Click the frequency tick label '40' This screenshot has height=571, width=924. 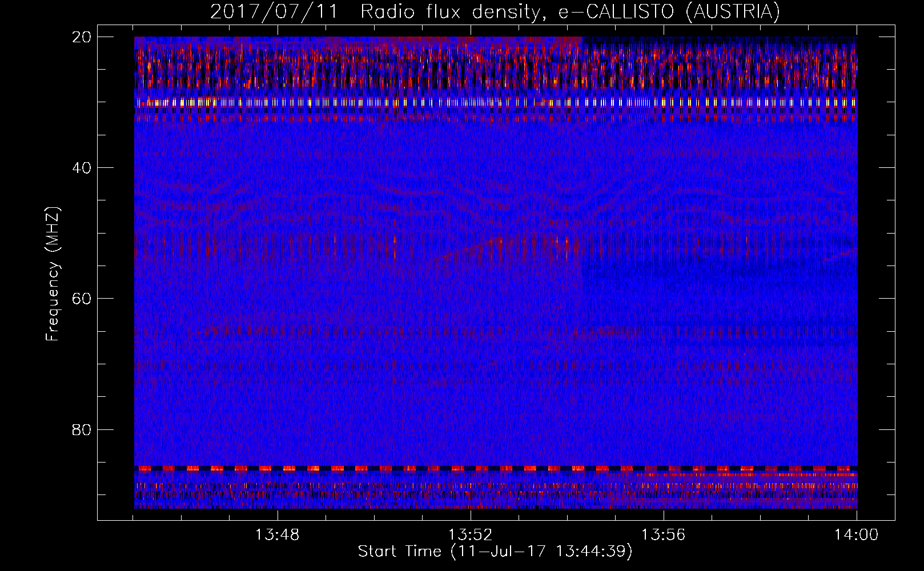(82, 167)
